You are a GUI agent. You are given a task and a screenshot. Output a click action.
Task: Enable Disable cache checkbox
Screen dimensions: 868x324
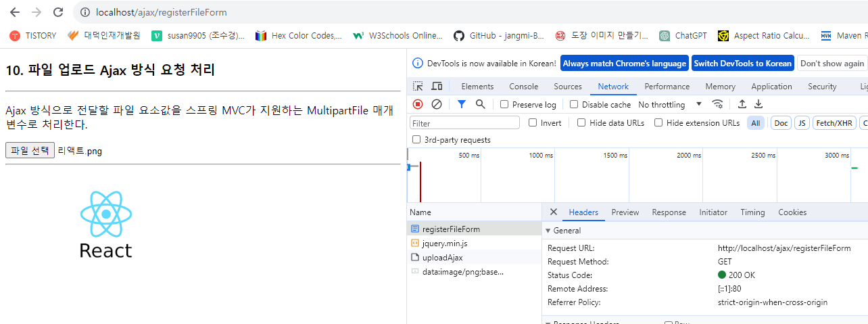(x=574, y=105)
